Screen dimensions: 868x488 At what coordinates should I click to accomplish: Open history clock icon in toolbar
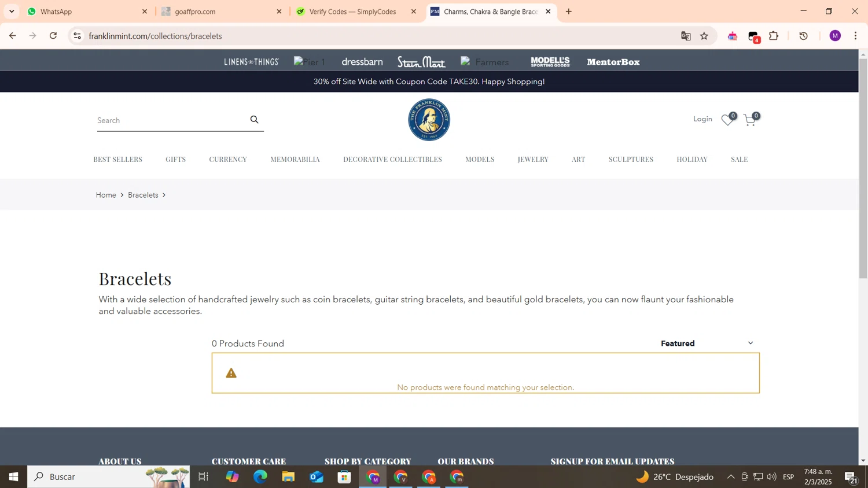click(804, 36)
